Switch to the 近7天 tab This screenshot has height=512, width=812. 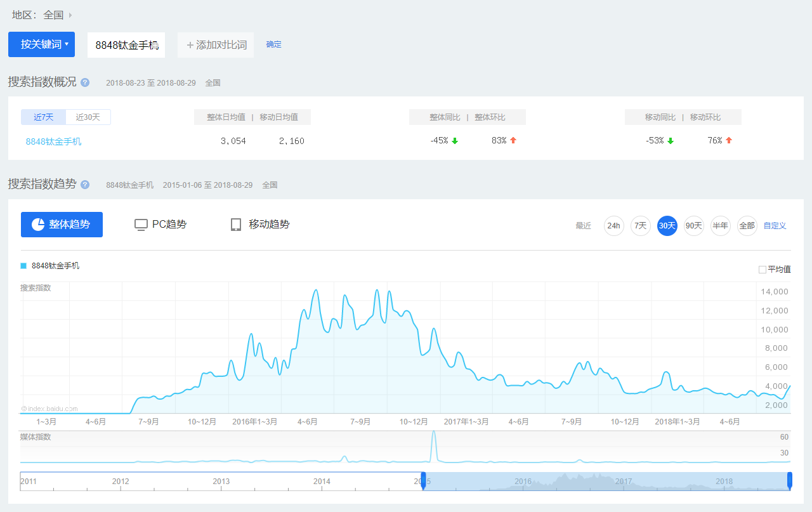(x=43, y=117)
